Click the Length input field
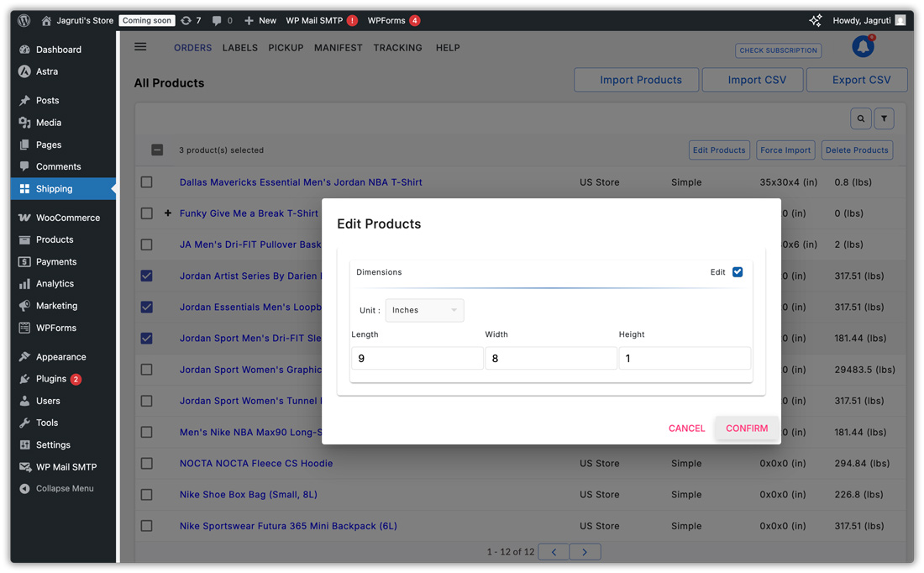 (x=417, y=359)
